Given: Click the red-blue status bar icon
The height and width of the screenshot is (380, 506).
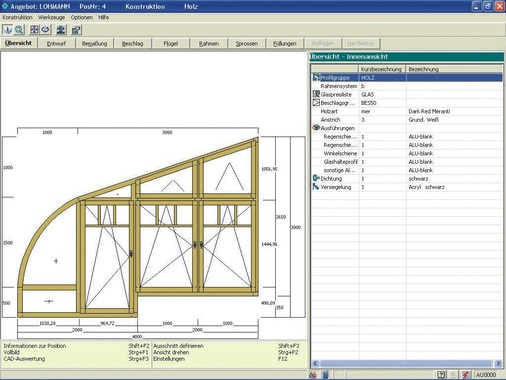Looking at the screenshot, I should [313, 375].
